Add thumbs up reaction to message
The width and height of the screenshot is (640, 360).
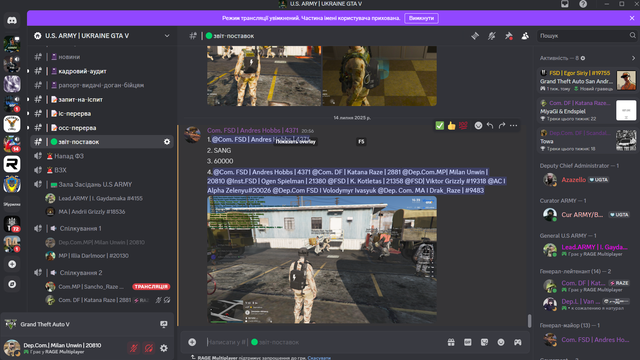[451, 126]
